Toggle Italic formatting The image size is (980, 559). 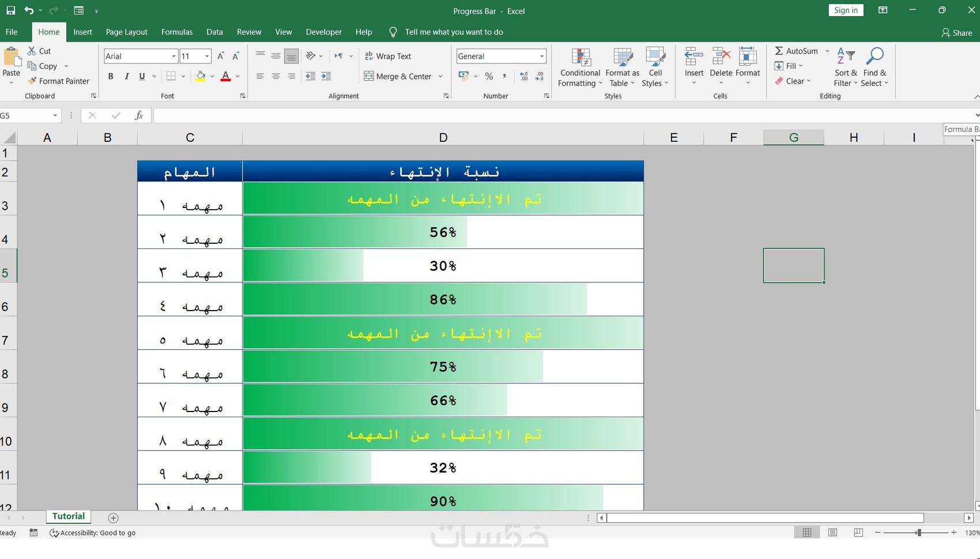pyautogui.click(x=126, y=76)
